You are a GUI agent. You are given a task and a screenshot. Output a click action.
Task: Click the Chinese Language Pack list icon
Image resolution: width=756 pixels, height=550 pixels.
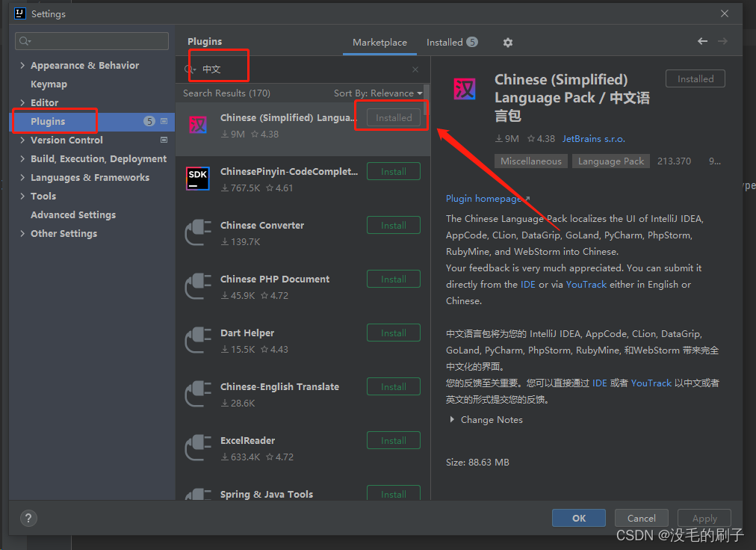pos(198,125)
